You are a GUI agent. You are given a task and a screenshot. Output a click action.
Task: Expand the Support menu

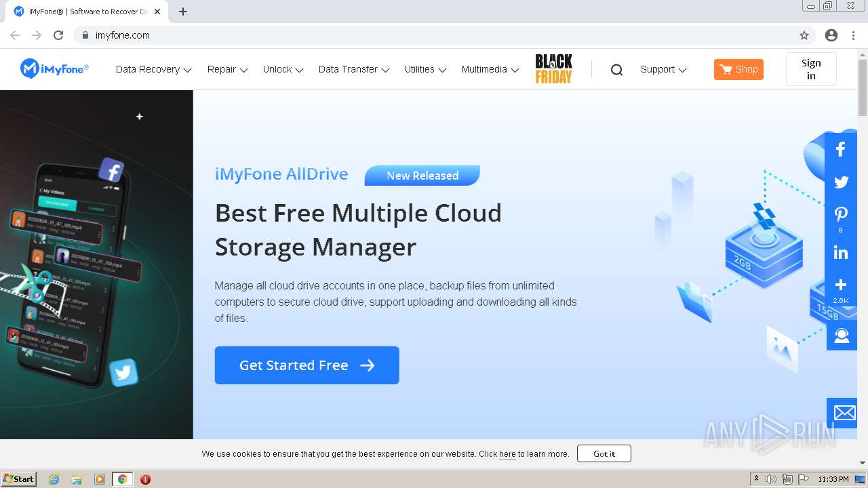pos(664,69)
